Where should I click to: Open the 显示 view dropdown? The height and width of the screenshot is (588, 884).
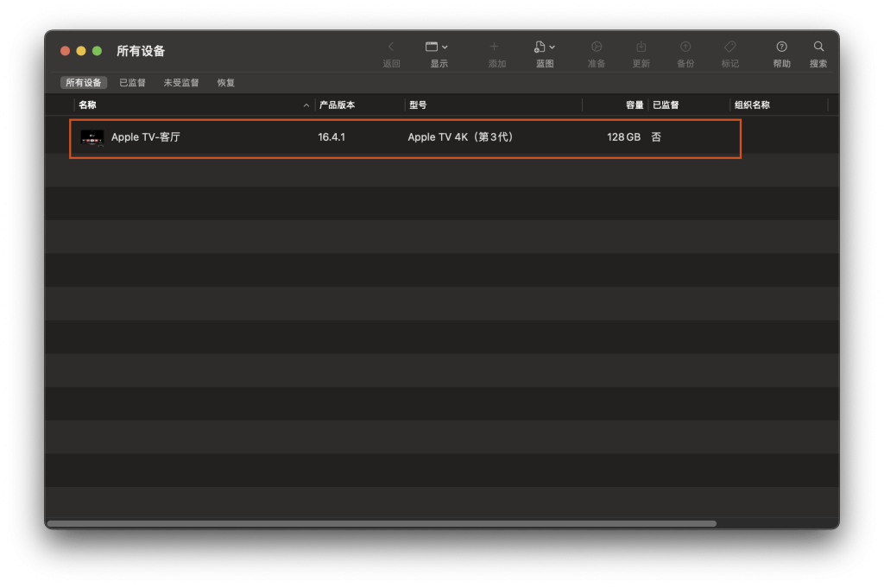[x=436, y=47]
